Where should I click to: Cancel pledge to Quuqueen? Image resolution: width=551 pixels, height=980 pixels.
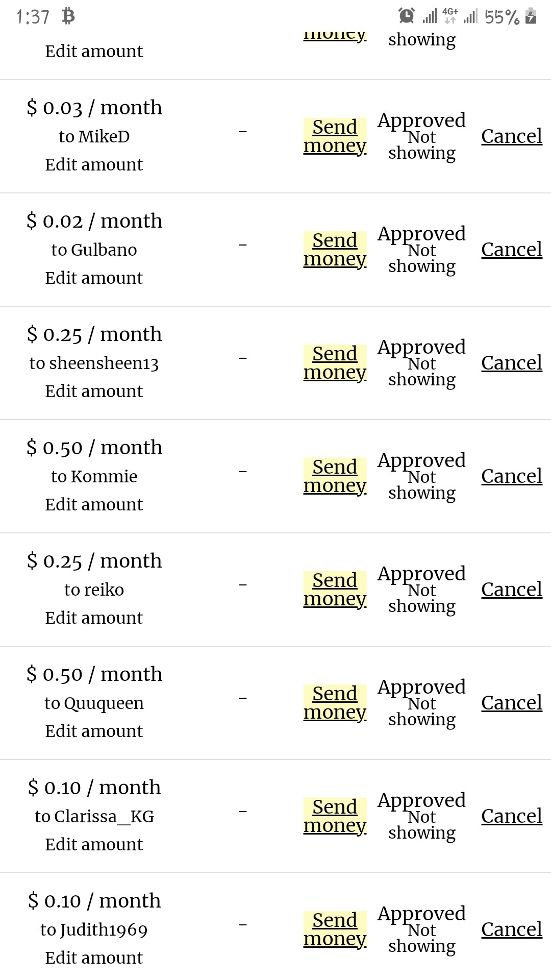click(512, 703)
